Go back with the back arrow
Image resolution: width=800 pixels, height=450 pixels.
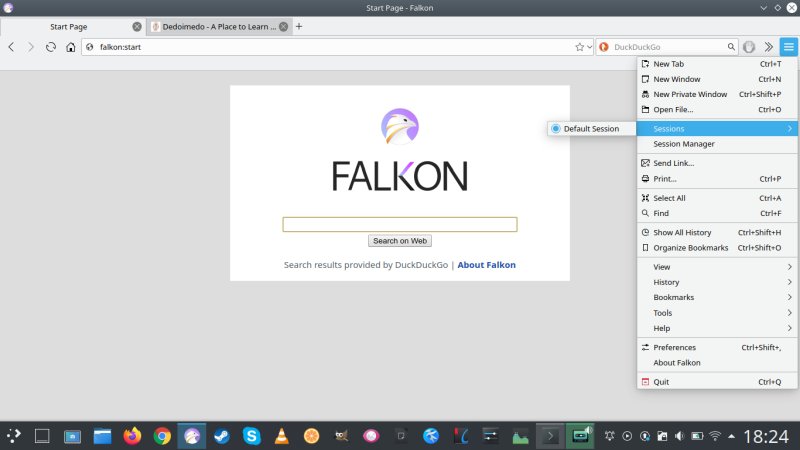coord(11,47)
